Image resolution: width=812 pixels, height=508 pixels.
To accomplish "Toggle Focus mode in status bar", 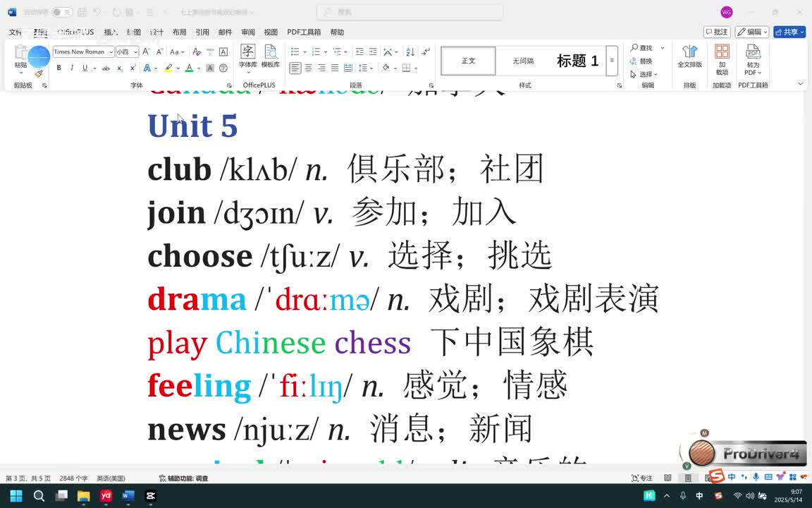I will [642, 478].
